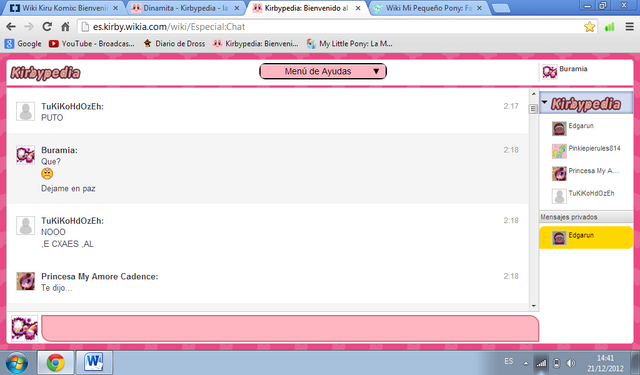Click TuKiKoHdOzEh avatar on the NOOO message

25,226
